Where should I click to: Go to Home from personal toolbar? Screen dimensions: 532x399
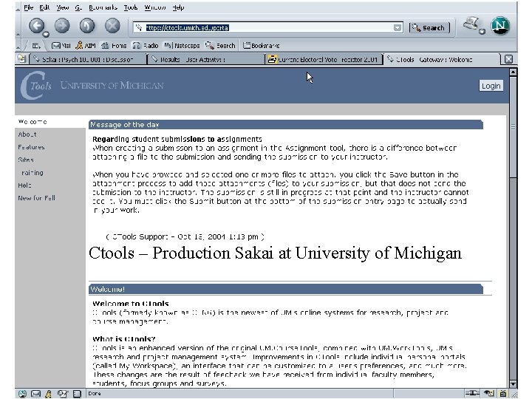pos(114,46)
